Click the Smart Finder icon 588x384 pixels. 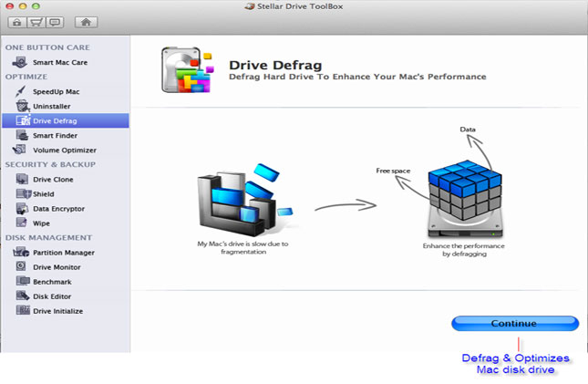point(22,135)
